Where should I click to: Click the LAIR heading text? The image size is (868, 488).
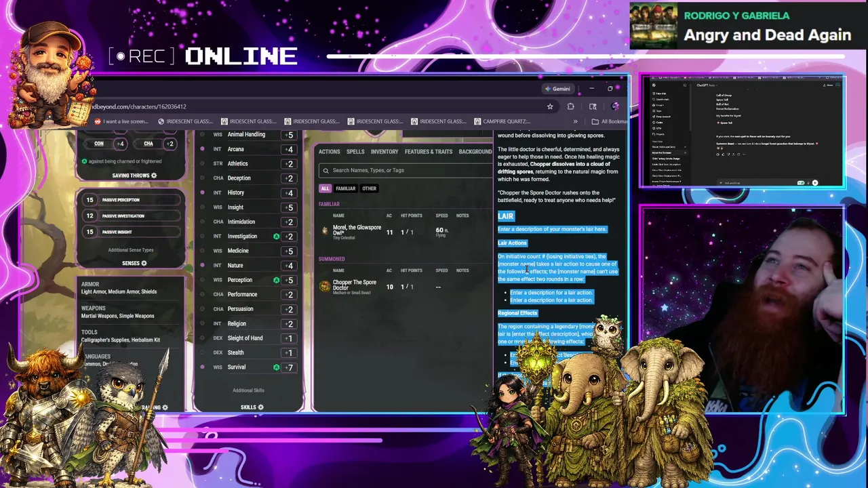[506, 216]
